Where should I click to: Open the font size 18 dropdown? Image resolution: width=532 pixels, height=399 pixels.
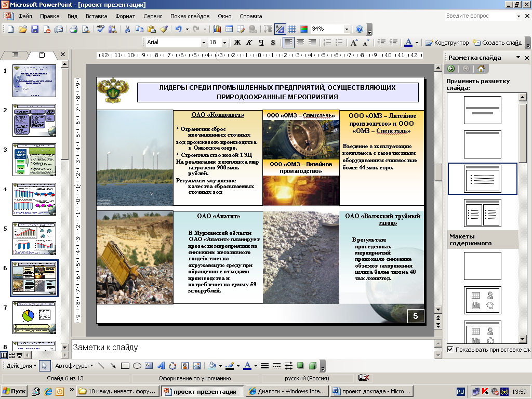coord(224,43)
